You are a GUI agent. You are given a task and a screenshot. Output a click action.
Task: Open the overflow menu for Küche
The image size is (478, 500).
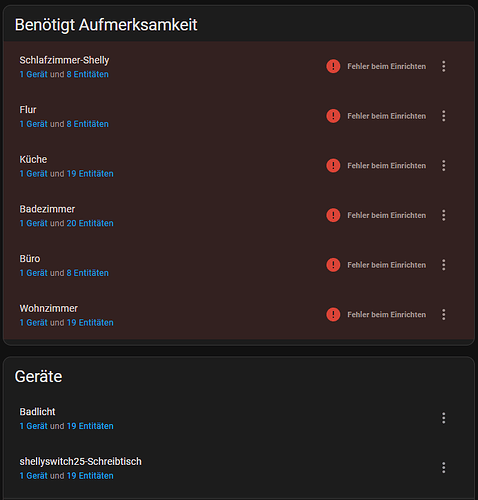pos(443,166)
